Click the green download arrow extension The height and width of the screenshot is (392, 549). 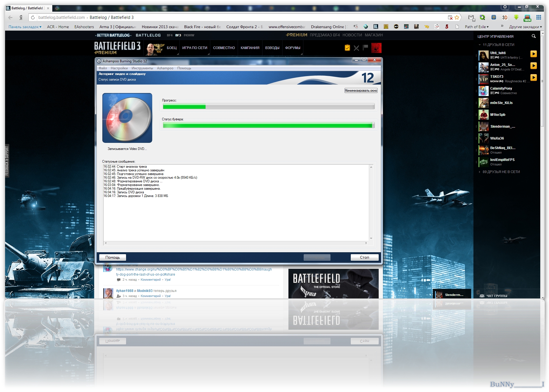(516, 17)
